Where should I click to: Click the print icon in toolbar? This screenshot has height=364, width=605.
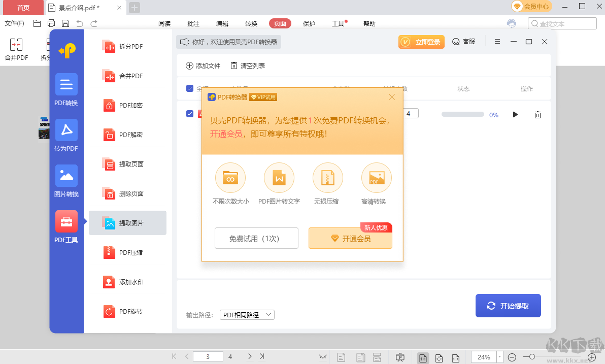click(51, 23)
